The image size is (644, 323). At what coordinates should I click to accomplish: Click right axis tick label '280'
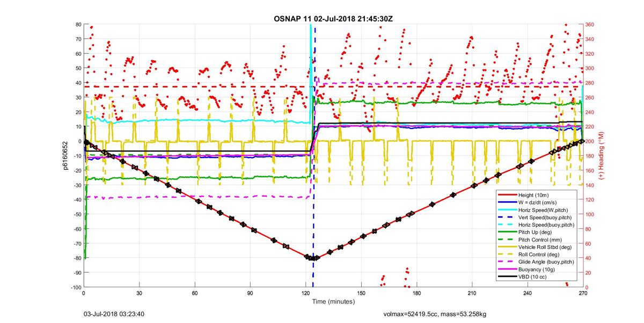click(x=590, y=83)
